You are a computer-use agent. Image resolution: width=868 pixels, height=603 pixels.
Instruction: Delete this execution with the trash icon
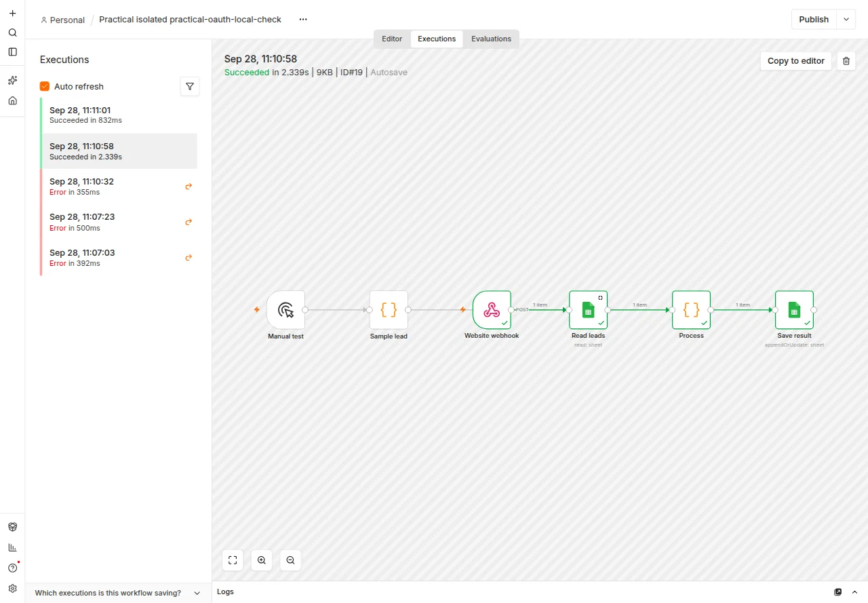pos(846,61)
